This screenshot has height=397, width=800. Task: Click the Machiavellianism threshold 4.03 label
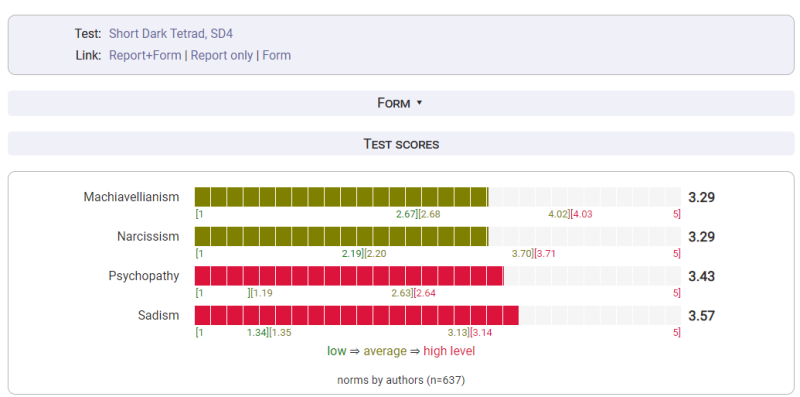click(x=582, y=214)
